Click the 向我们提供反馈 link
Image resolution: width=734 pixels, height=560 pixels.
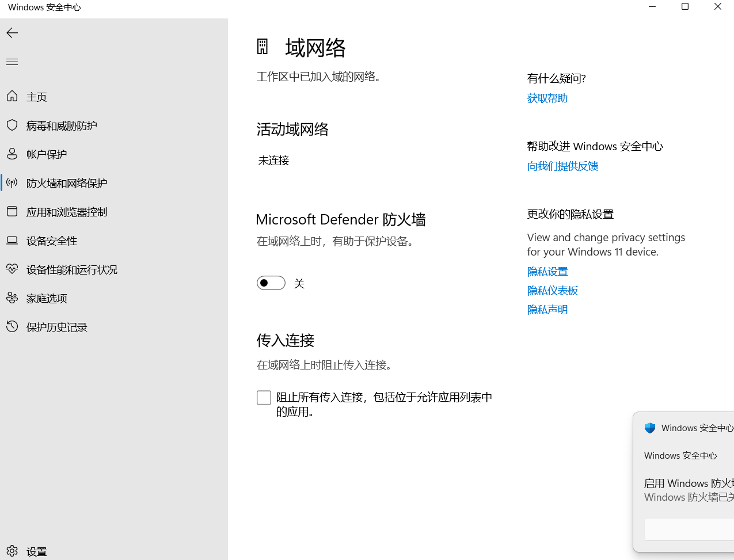(x=562, y=166)
